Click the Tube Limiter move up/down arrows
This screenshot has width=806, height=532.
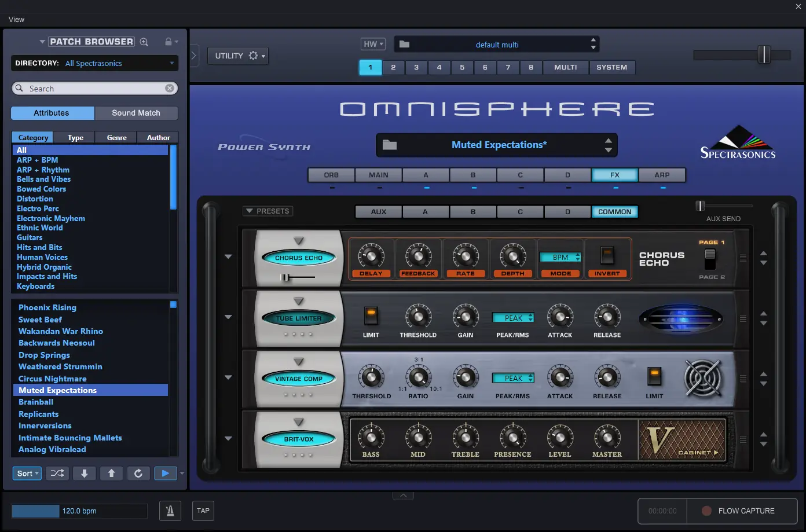pyautogui.click(x=764, y=318)
